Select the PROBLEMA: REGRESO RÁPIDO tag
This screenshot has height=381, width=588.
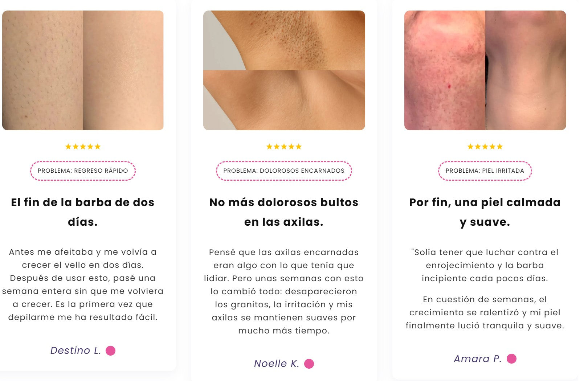click(x=83, y=171)
